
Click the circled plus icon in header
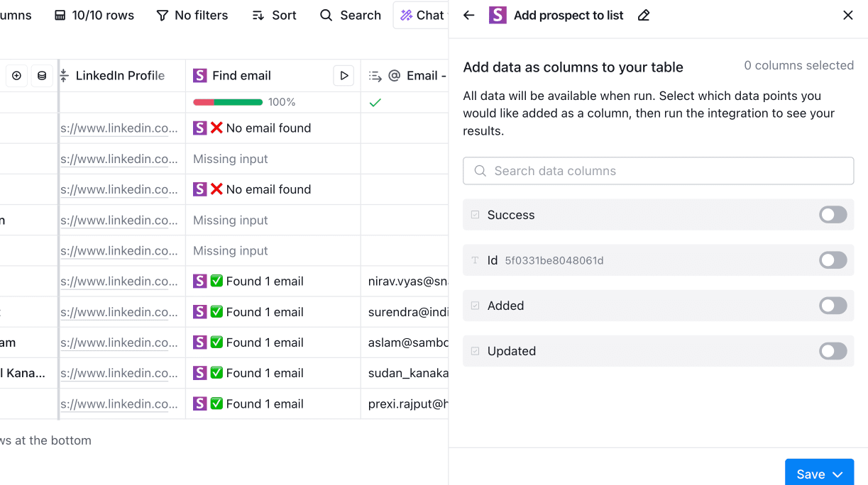pos(16,76)
